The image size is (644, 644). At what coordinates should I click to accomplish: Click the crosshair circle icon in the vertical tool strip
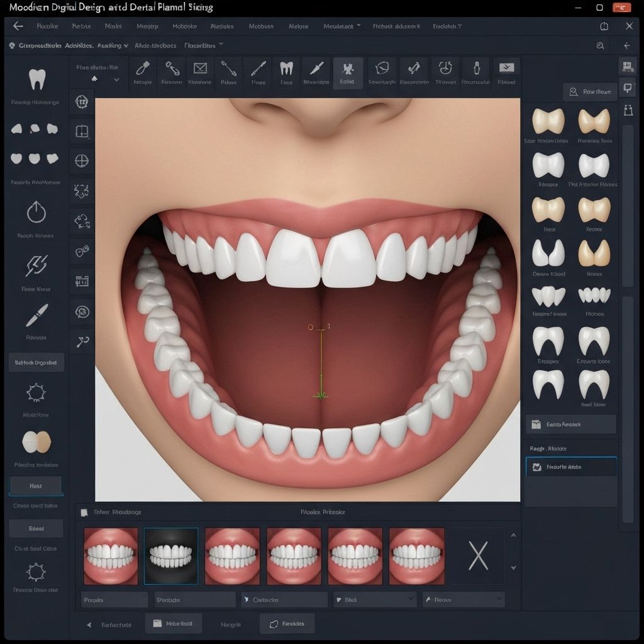pyautogui.click(x=82, y=160)
